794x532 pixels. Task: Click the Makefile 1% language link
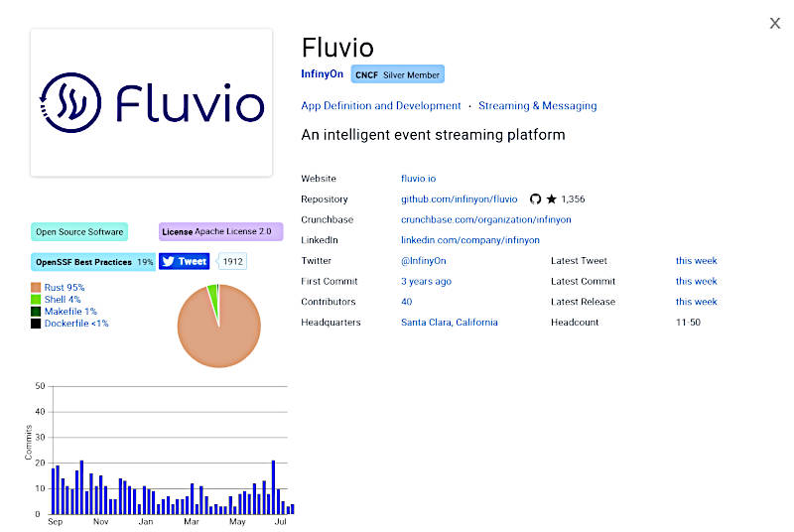70,312
